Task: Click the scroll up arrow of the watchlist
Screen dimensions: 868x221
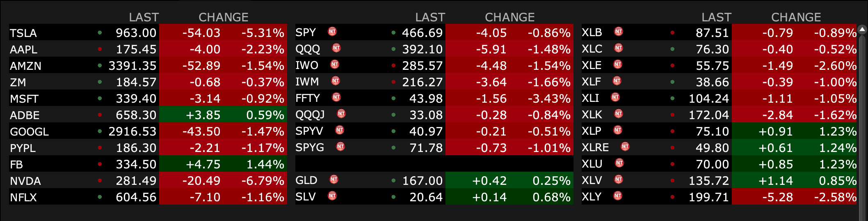Action: (862, 29)
